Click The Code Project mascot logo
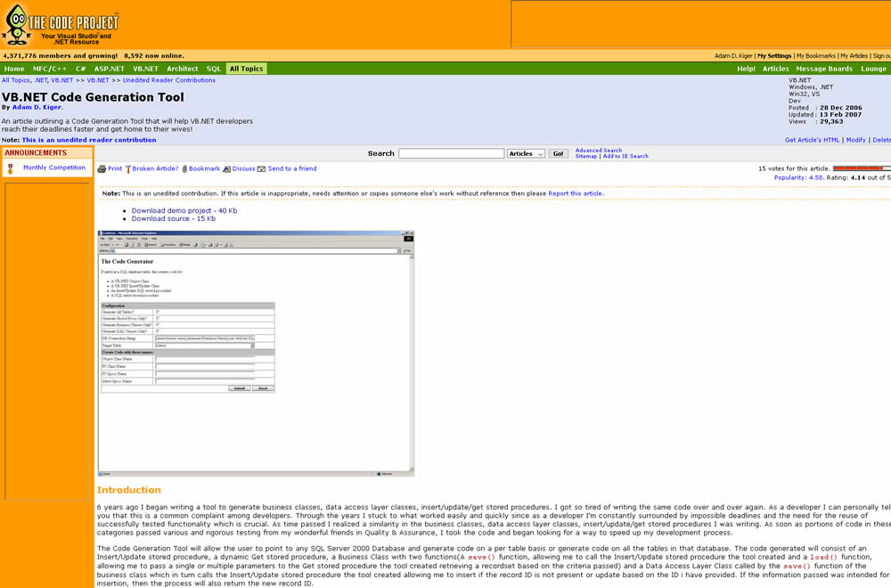This screenshot has height=588, width=891. click(17, 25)
